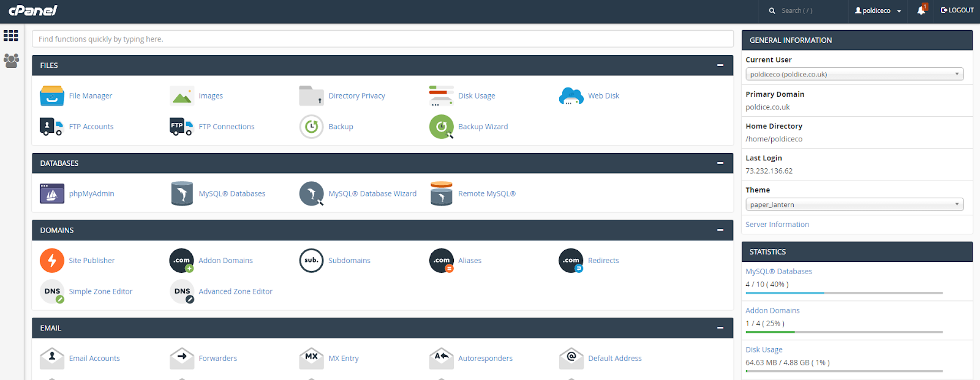Click the Email Accounts text link
Viewport: 980px width, 380px height.
(94, 359)
